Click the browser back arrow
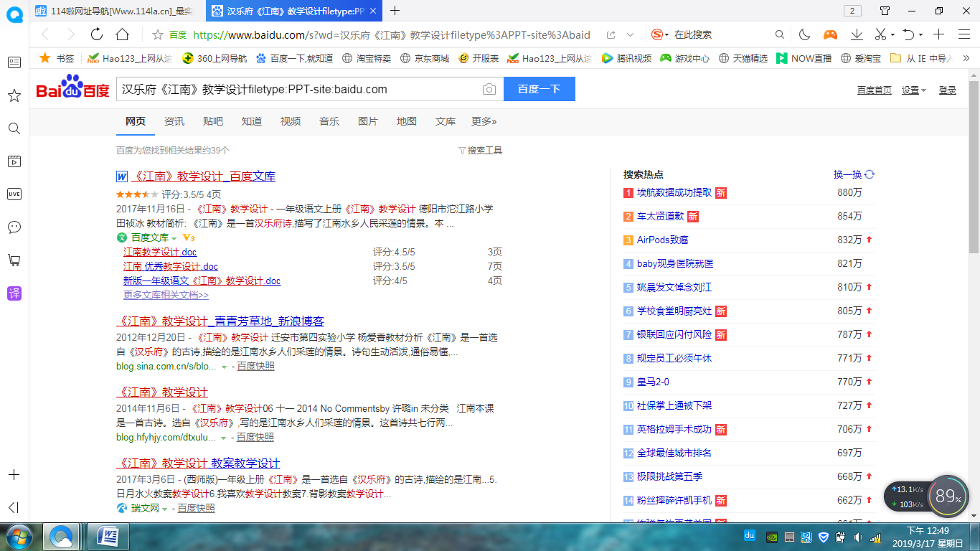The height and width of the screenshot is (551, 980). coord(45,34)
